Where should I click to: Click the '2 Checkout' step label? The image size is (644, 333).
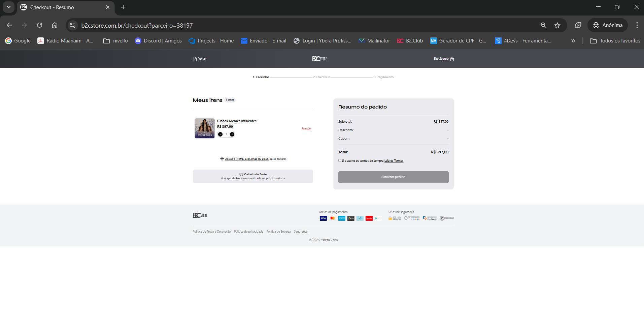[321, 77]
